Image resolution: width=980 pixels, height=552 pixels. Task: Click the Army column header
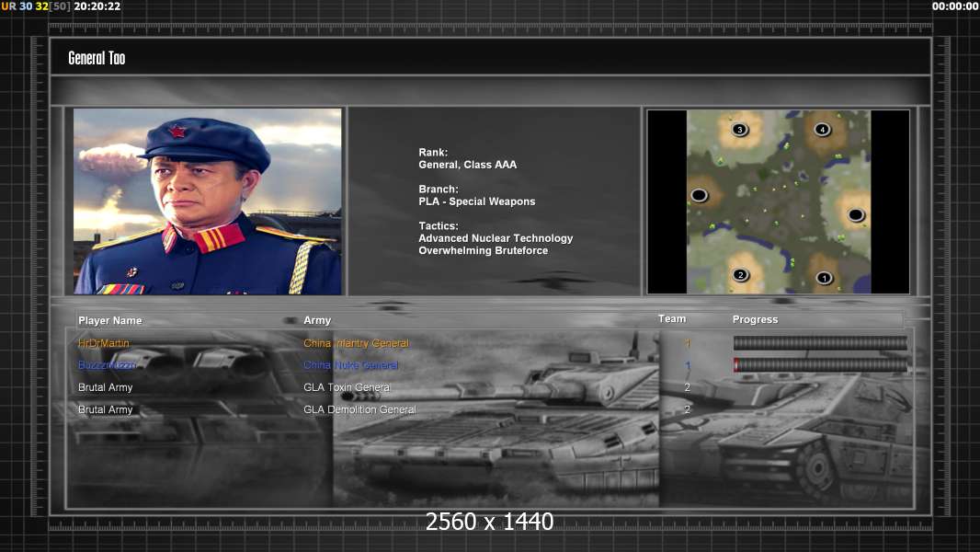pos(317,320)
